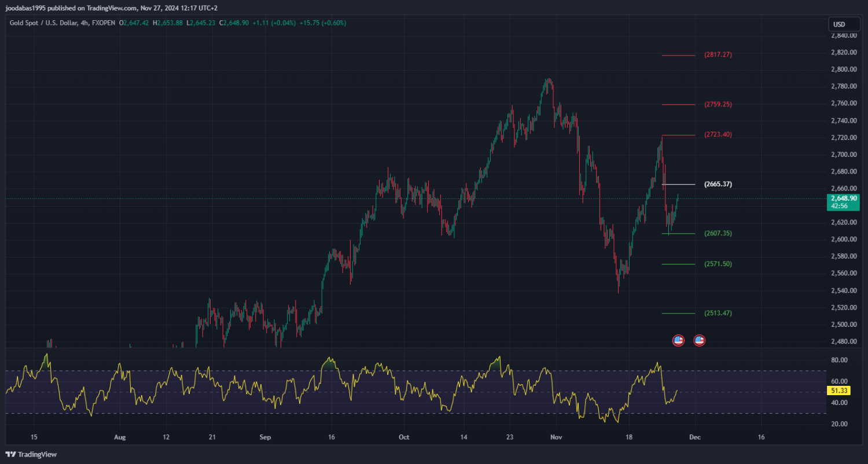Click the 23 date label on the time axis

tap(510, 437)
